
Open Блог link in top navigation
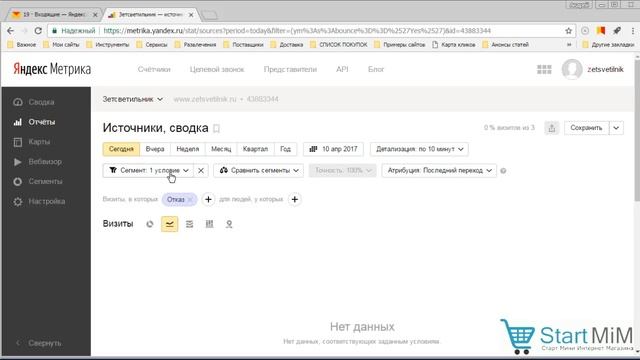point(376,69)
